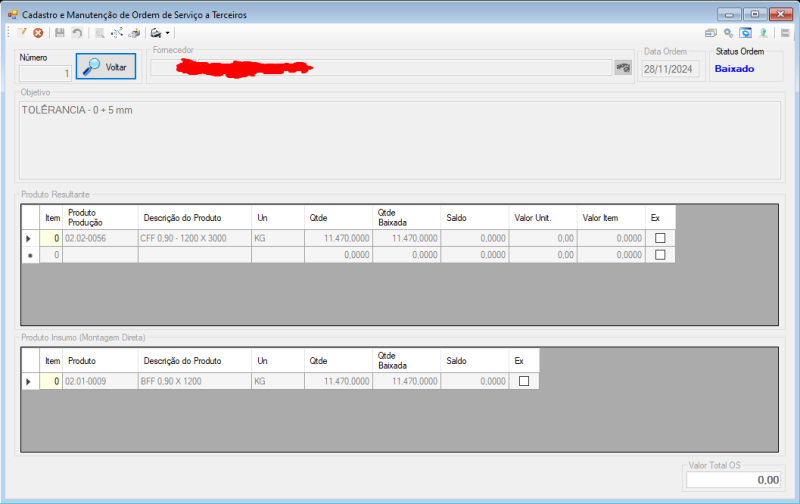Click the Número input field
This screenshot has width=800, height=504.
point(45,73)
